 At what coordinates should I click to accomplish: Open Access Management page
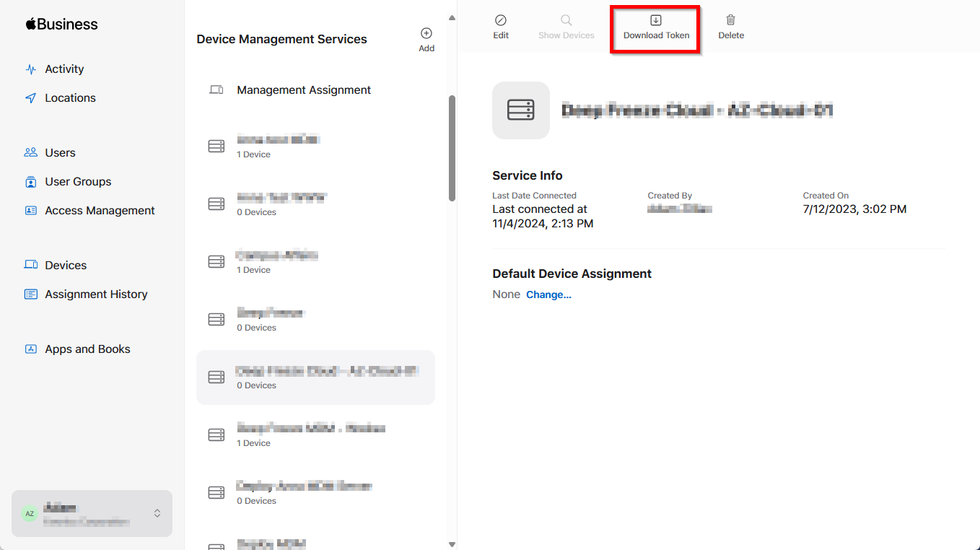click(90, 211)
